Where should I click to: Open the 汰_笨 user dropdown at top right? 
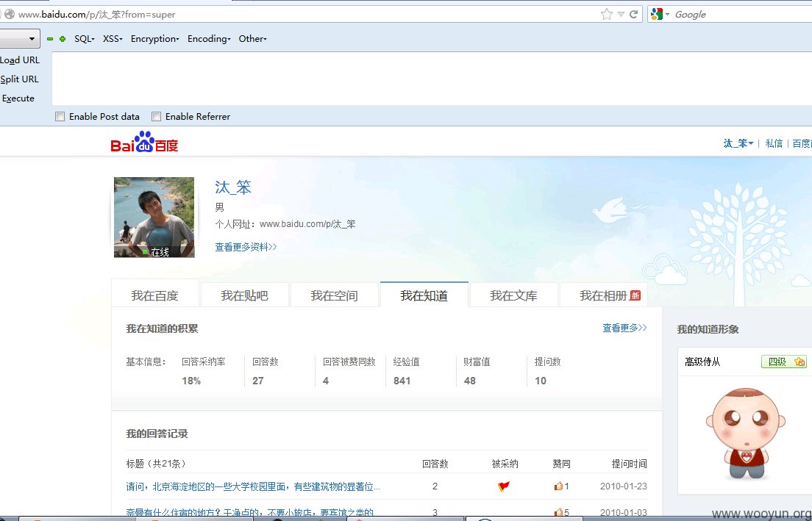point(738,143)
